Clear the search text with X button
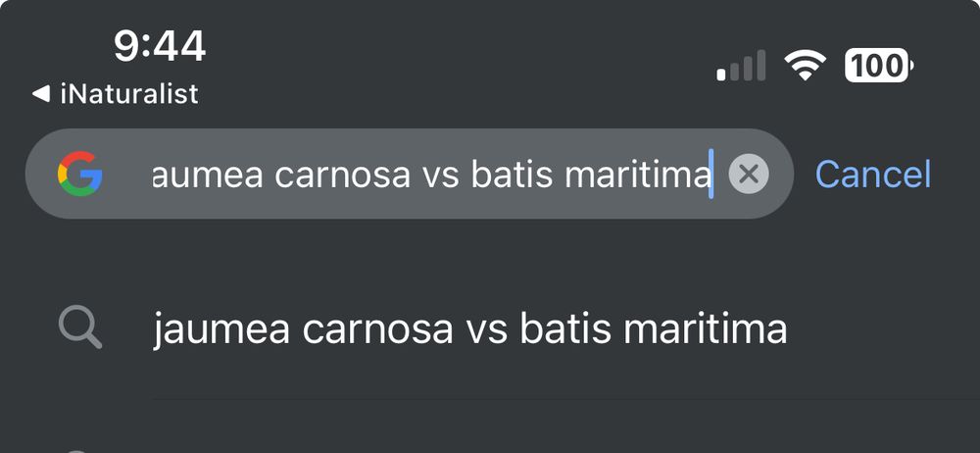 [x=749, y=175]
